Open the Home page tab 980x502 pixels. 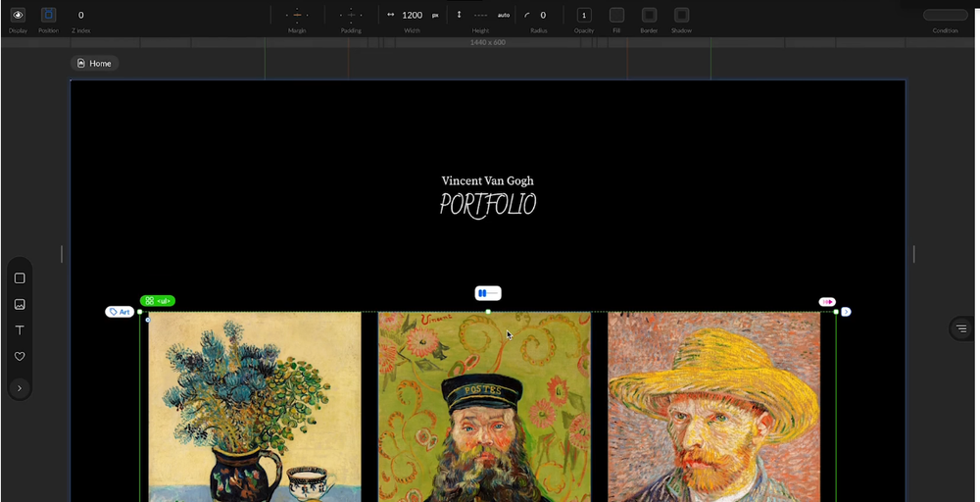click(94, 63)
